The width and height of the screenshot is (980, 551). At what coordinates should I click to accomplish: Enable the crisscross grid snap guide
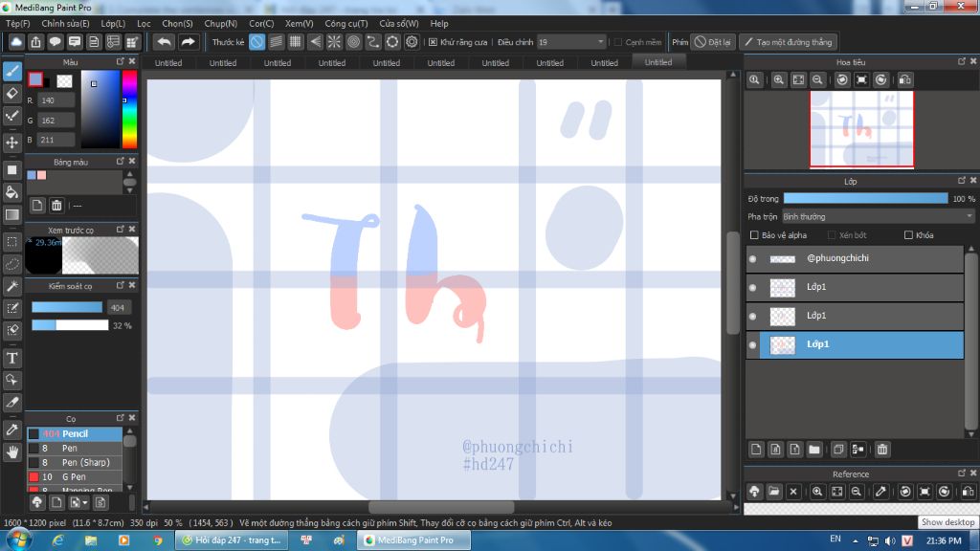(x=296, y=42)
